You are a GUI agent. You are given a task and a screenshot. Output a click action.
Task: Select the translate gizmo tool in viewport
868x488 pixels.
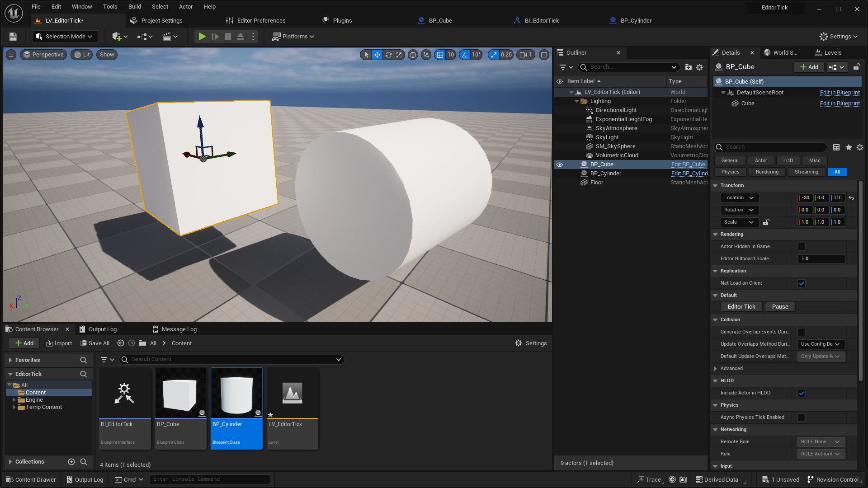(x=377, y=55)
